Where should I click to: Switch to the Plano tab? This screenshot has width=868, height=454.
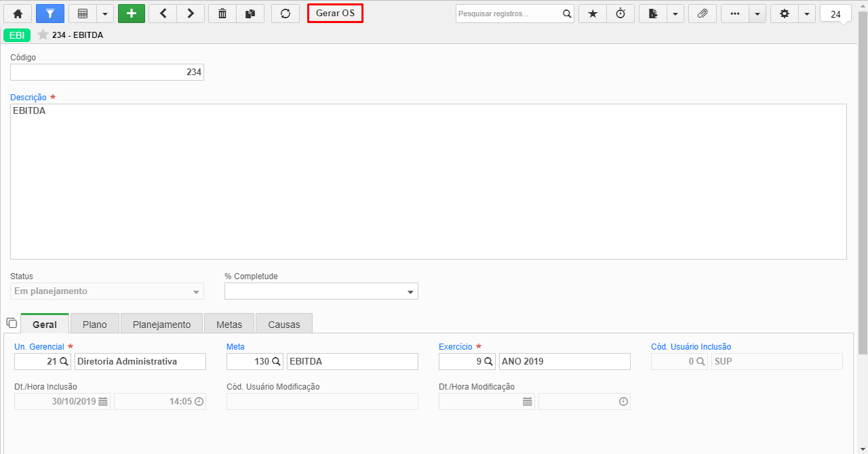[95, 324]
